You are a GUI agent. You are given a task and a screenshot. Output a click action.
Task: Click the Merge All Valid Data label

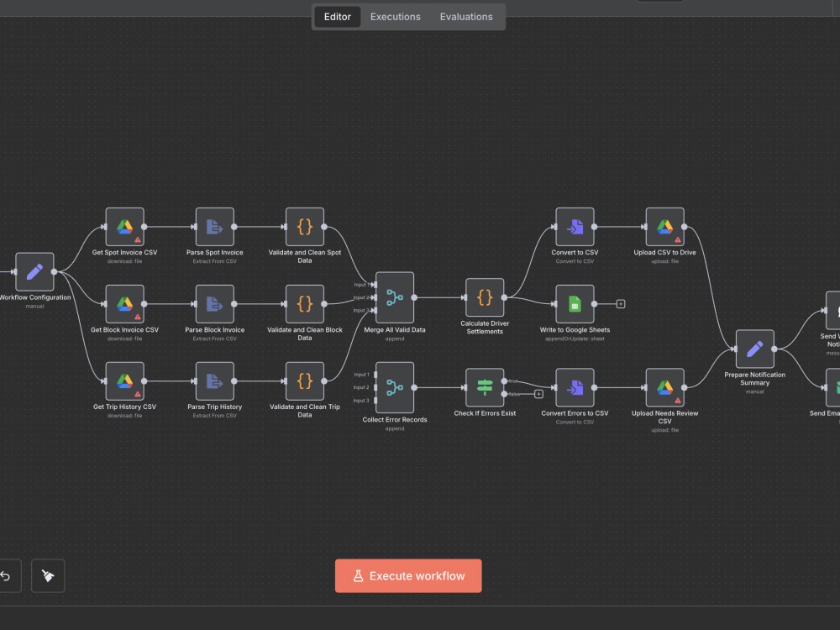395,330
